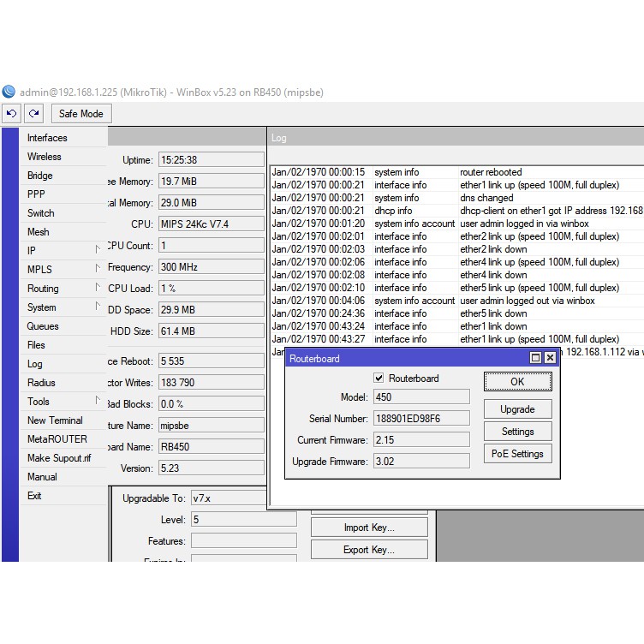Close the Routerboard dialog
The image size is (644, 644).
(550, 358)
